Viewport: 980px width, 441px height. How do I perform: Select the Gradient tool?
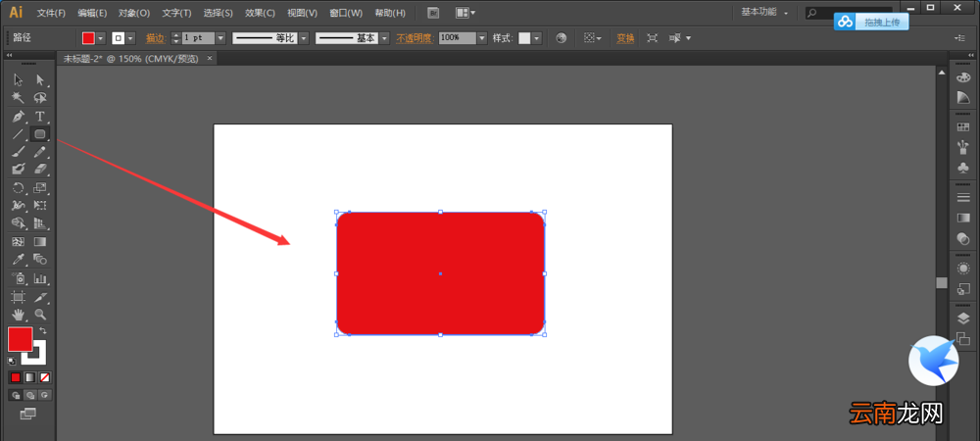coord(40,241)
